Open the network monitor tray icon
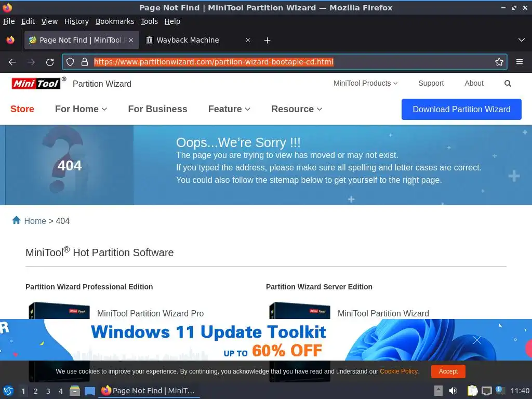 (x=486, y=391)
